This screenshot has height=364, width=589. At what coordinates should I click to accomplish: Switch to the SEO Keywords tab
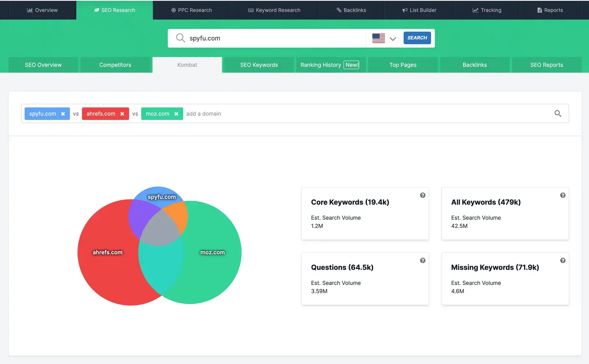tap(258, 65)
